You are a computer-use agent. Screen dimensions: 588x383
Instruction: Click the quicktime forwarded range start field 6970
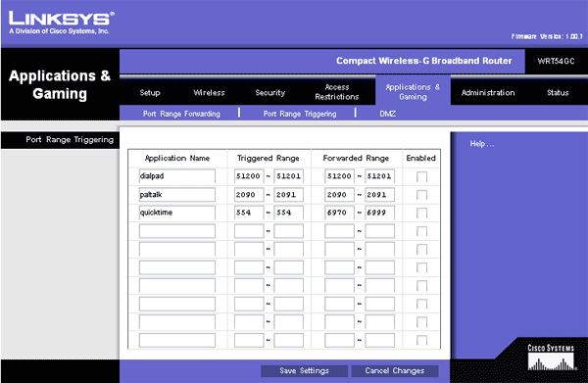(339, 213)
